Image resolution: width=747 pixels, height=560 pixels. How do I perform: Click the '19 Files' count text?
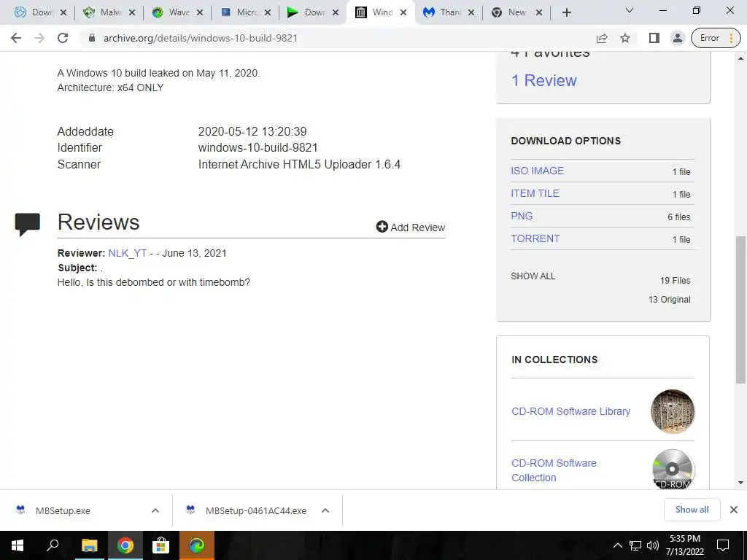click(675, 281)
